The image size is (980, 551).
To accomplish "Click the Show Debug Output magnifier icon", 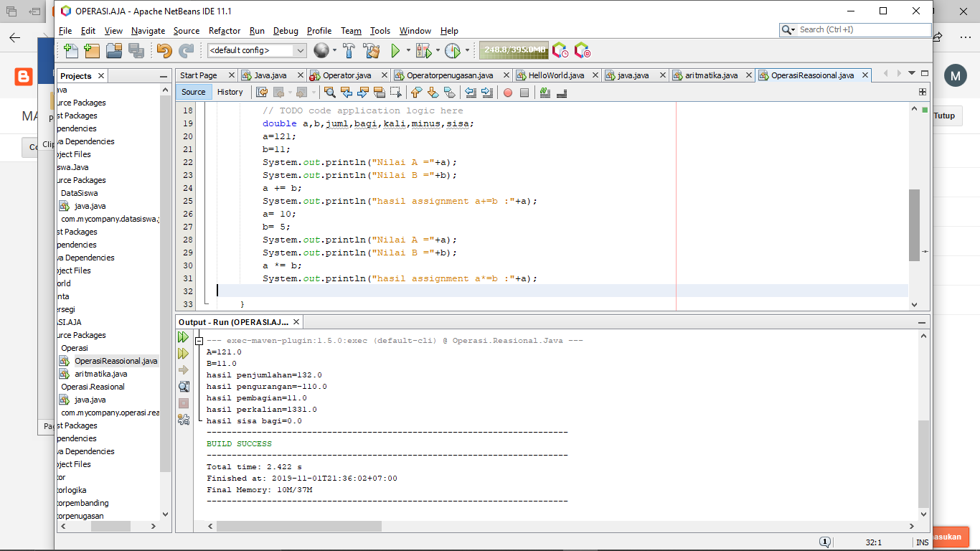I will point(184,387).
